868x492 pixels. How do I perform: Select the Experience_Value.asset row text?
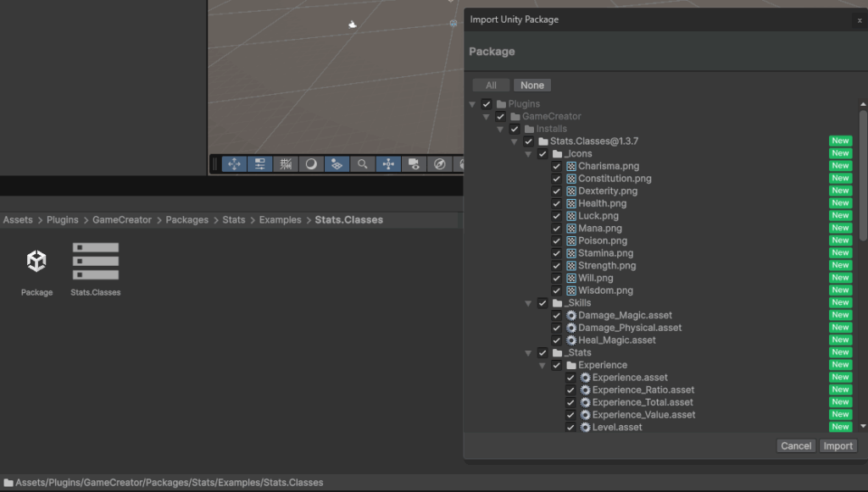coord(644,415)
